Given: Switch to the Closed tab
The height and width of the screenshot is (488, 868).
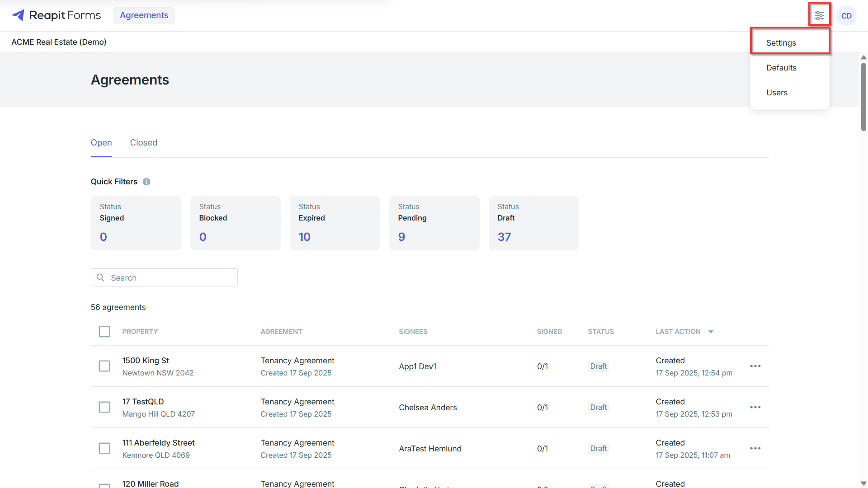Looking at the screenshot, I should point(144,143).
